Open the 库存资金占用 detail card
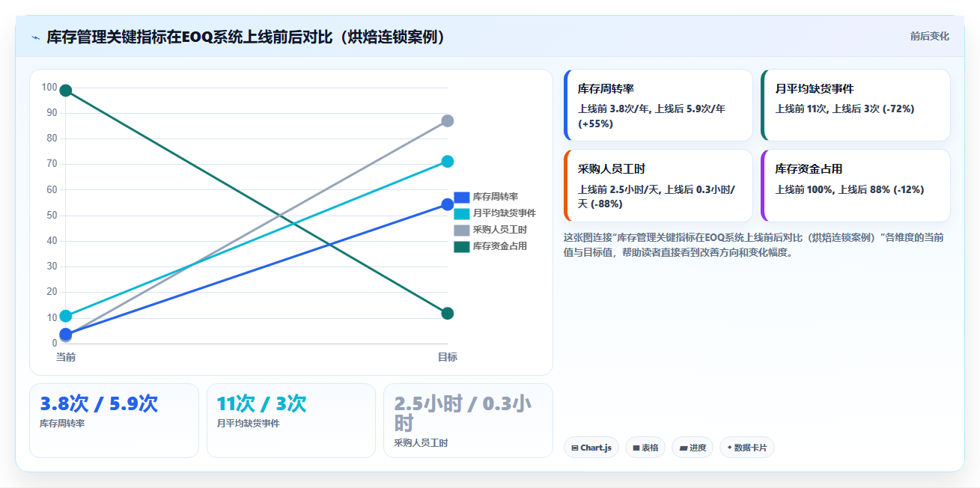The height and width of the screenshot is (488, 980). (856, 186)
